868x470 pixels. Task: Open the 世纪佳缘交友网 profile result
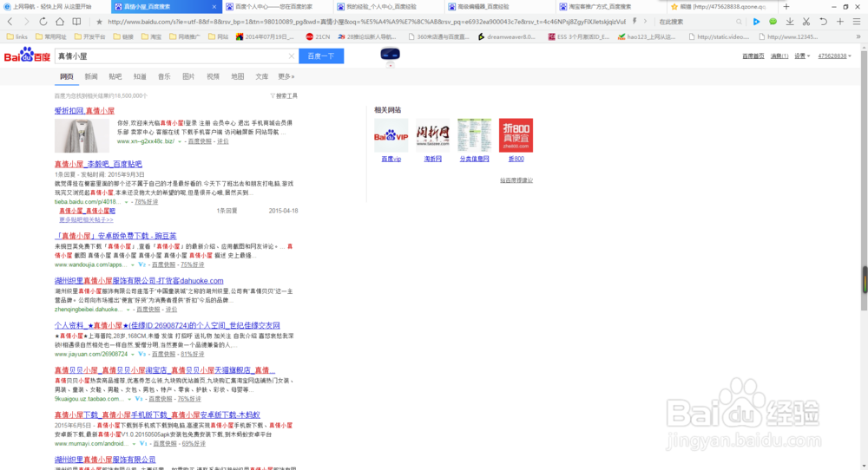[x=168, y=326]
